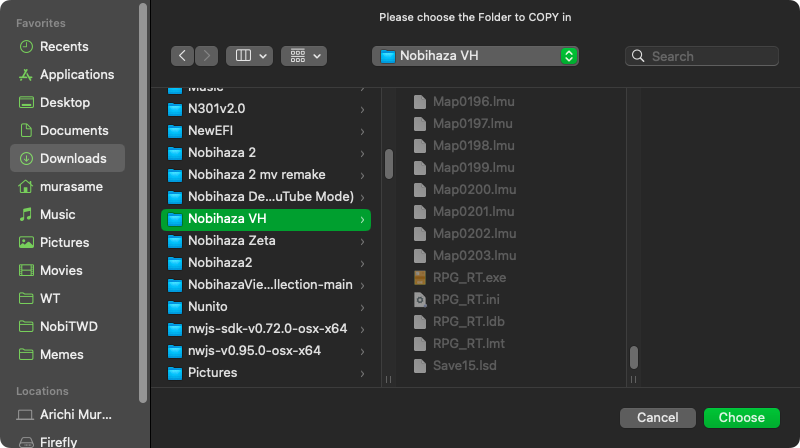
Task: Open the grid grouping options button
Action: pyautogui.click(x=304, y=56)
